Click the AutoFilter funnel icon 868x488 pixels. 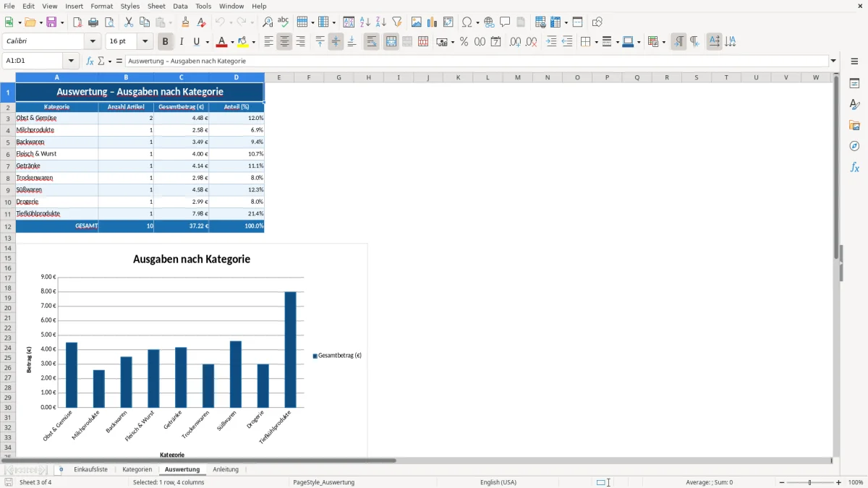(396, 22)
